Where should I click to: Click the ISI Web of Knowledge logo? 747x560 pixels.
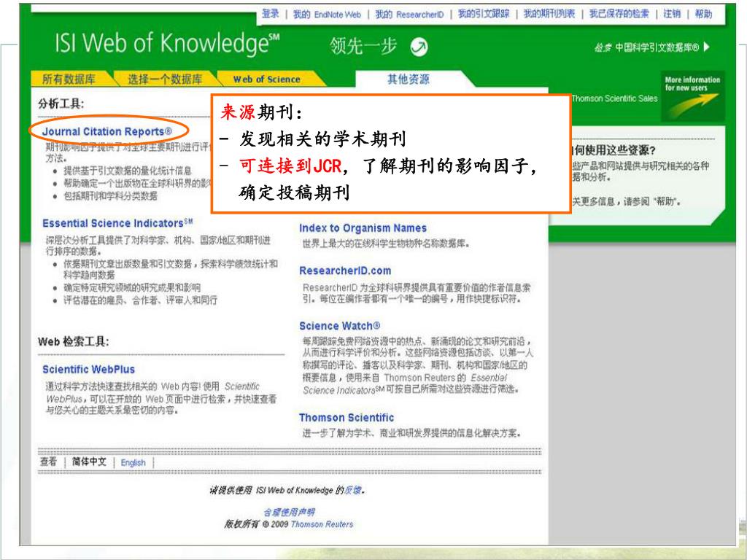167,44
